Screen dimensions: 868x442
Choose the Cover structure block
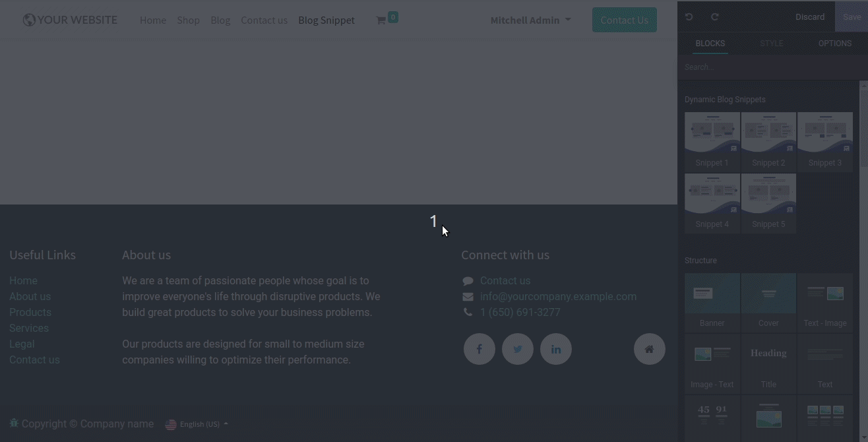(x=768, y=302)
